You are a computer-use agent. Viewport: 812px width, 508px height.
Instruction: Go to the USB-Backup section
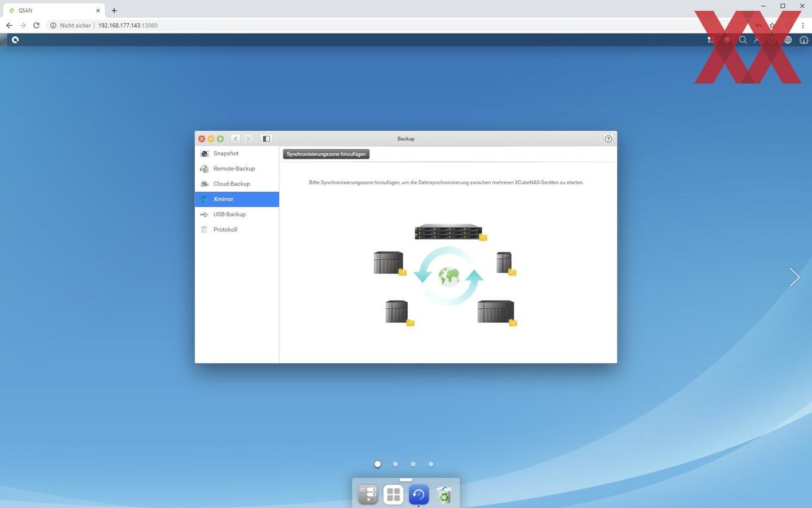coord(237,215)
